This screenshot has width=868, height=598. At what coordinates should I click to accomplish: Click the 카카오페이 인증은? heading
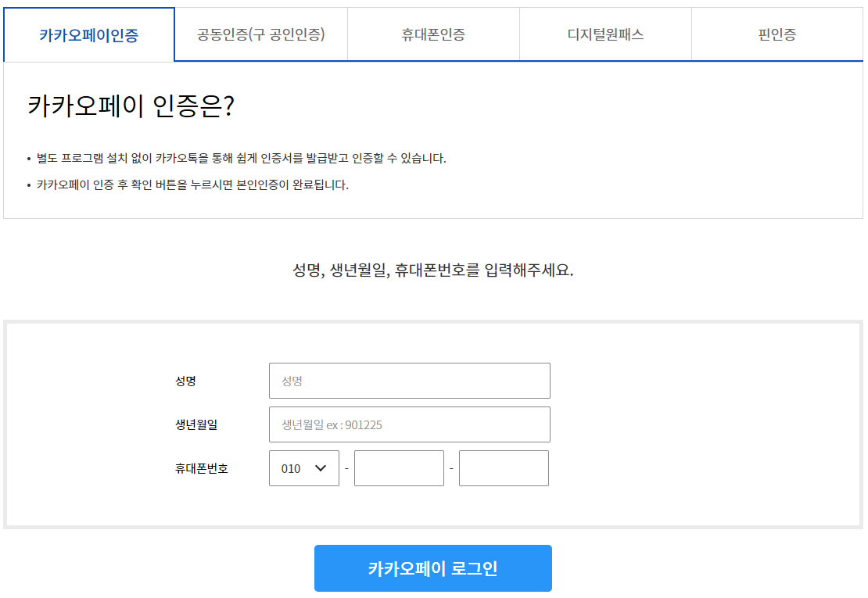point(131,105)
